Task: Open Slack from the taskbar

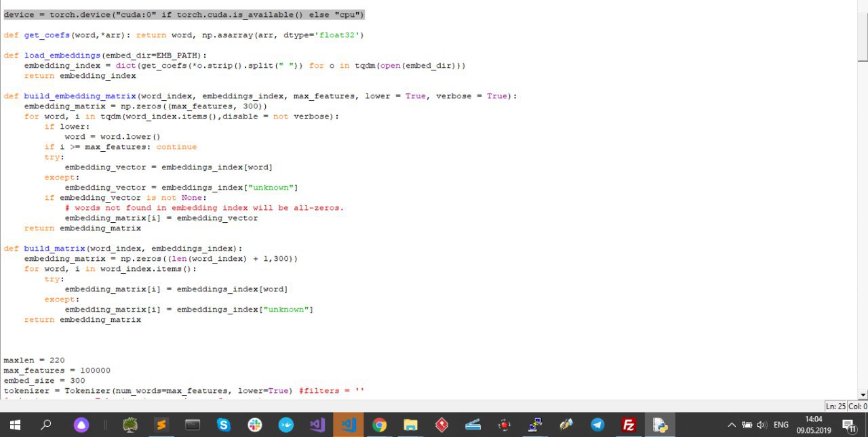Action: point(255,425)
